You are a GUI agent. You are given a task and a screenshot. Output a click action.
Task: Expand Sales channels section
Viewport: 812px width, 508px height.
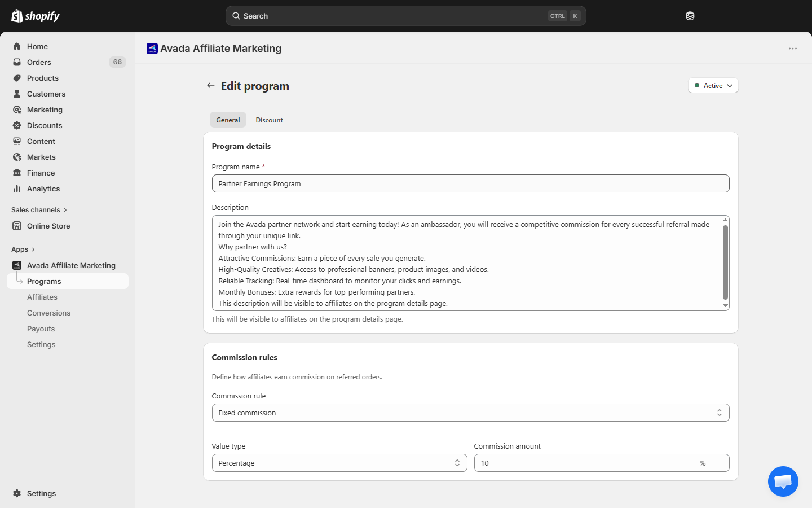click(39, 210)
